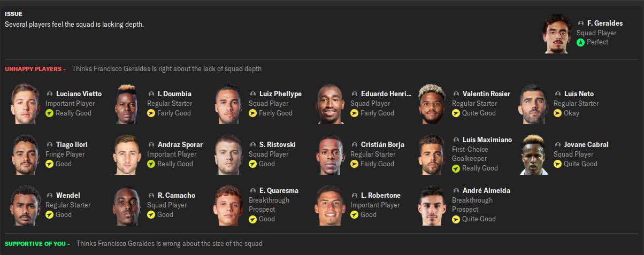This screenshot has height=255, width=644.
Task: Click Luís Maximiano's Really Good morale icon
Action: point(456,168)
